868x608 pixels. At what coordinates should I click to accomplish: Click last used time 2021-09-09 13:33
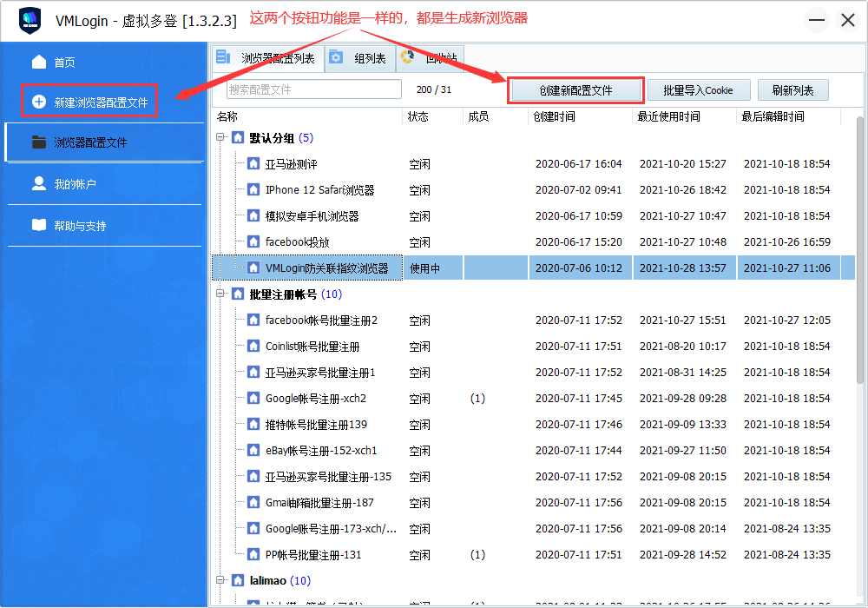tap(682, 424)
